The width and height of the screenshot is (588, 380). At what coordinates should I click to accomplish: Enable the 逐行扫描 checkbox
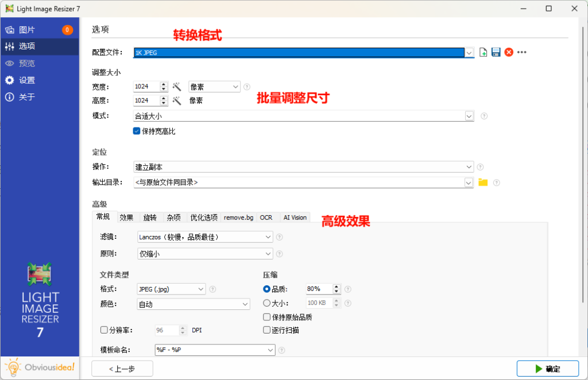point(267,329)
